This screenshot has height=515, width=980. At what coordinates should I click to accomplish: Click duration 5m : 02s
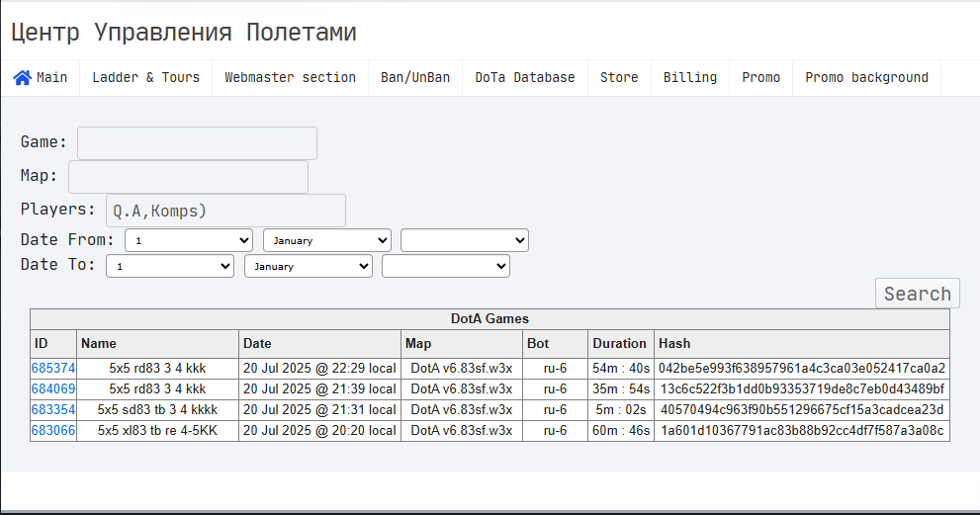(621, 409)
